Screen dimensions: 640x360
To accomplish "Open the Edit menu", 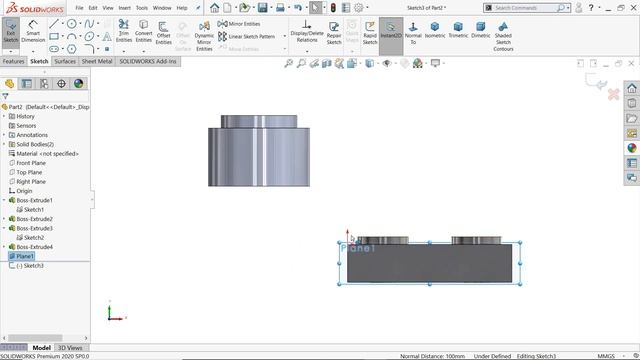I will tap(93, 8).
